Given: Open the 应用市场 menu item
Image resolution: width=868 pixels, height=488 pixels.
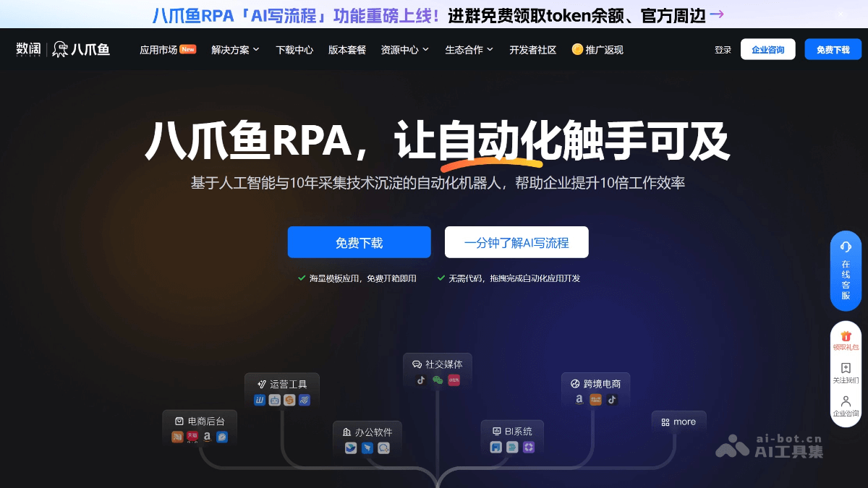Looking at the screenshot, I should (x=160, y=49).
